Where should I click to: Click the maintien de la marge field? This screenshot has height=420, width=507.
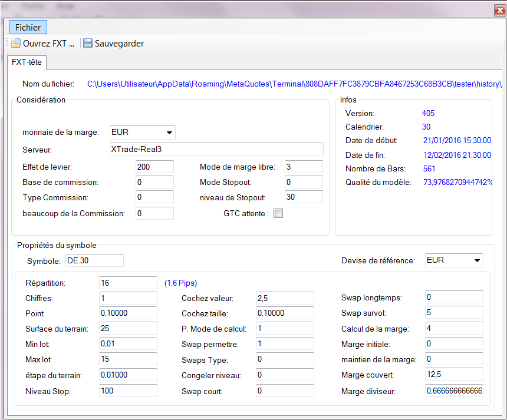point(454,359)
